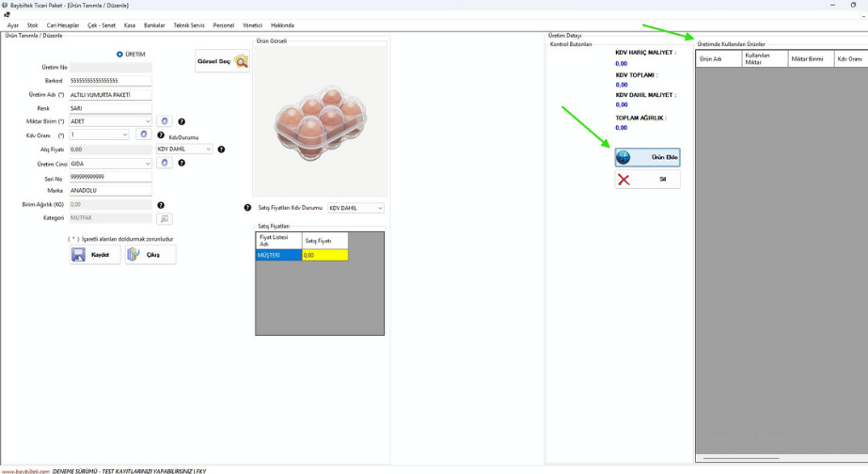This screenshot has width=868, height=474.
Task: Open the Kdv Oranı dropdown
Action: tap(125, 135)
